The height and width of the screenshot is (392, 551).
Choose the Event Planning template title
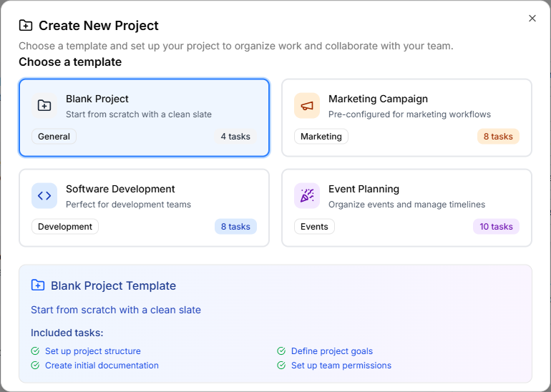[364, 189]
